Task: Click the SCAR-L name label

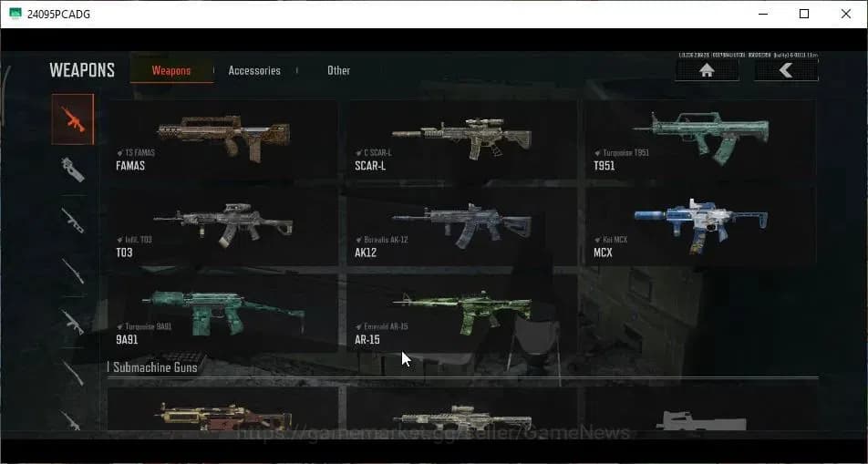Action: tap(370, 166)
